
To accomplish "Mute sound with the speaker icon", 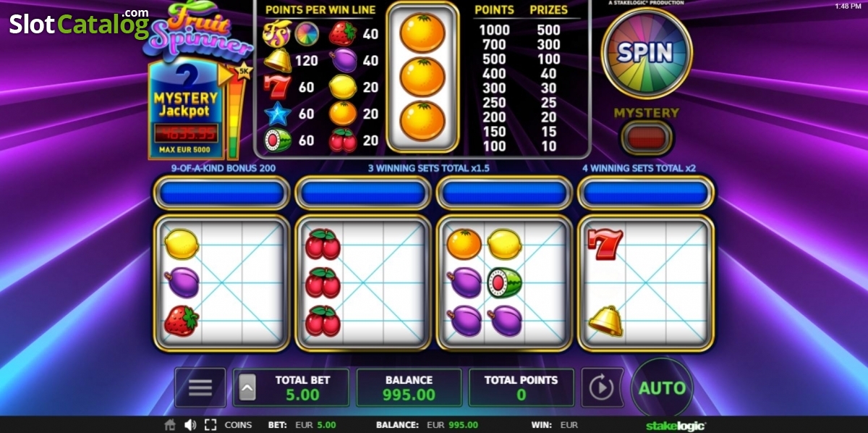I will coord(190,425).
